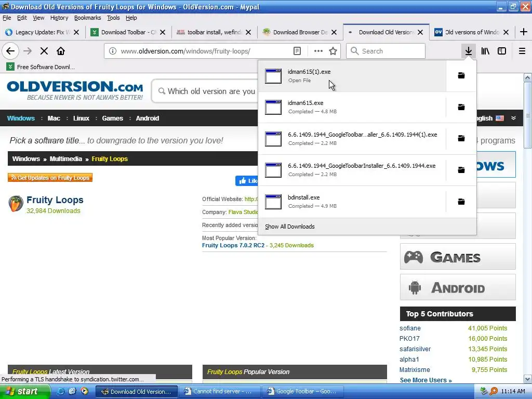Click Multimedia in the breadcrumb
Image resolution: width=532 pixels, height=399 pixels.
(x=66, y=159)
